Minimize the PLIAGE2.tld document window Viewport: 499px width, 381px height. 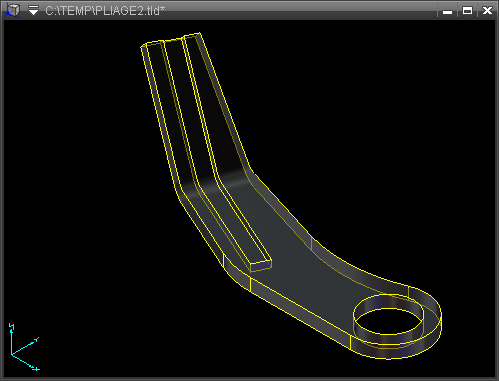click(x=447, y=11)
